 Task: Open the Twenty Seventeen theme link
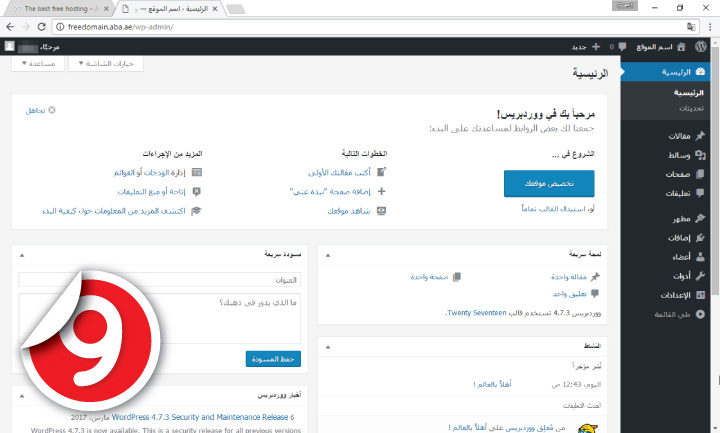point(476,313)
